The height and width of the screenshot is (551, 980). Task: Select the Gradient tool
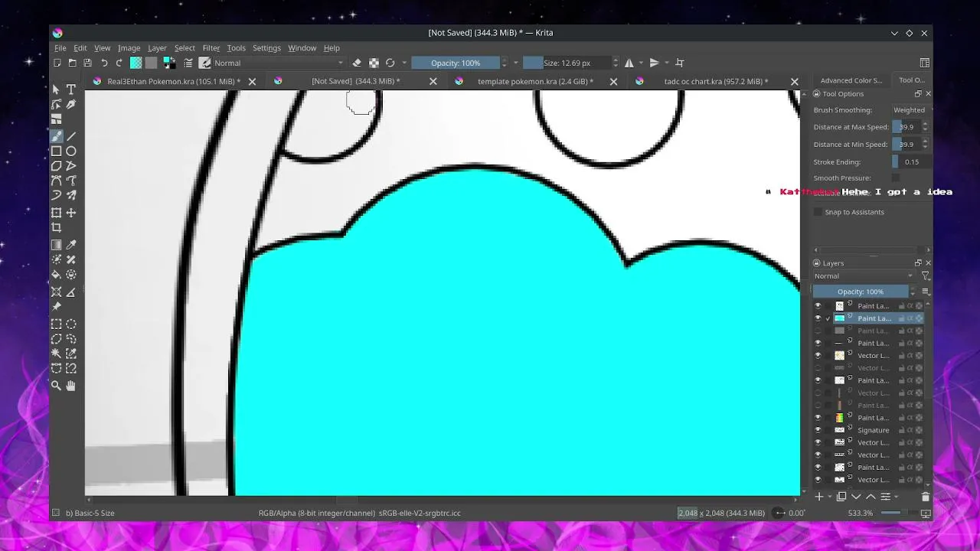57,245
